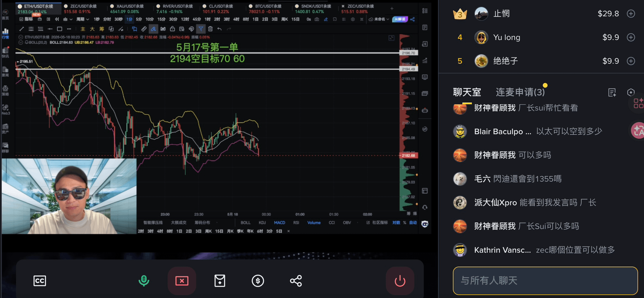
Task: Open chat room settings hexagon icon
Action: coord(631,92)
